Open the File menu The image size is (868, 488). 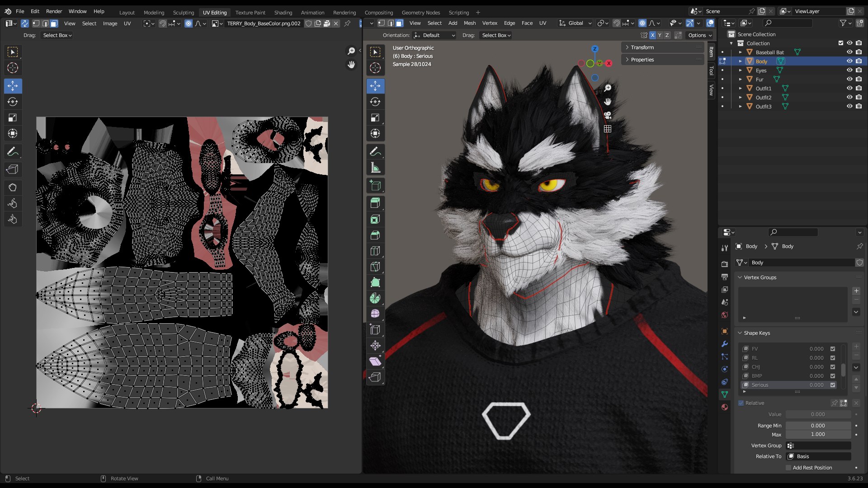point(20,11)
